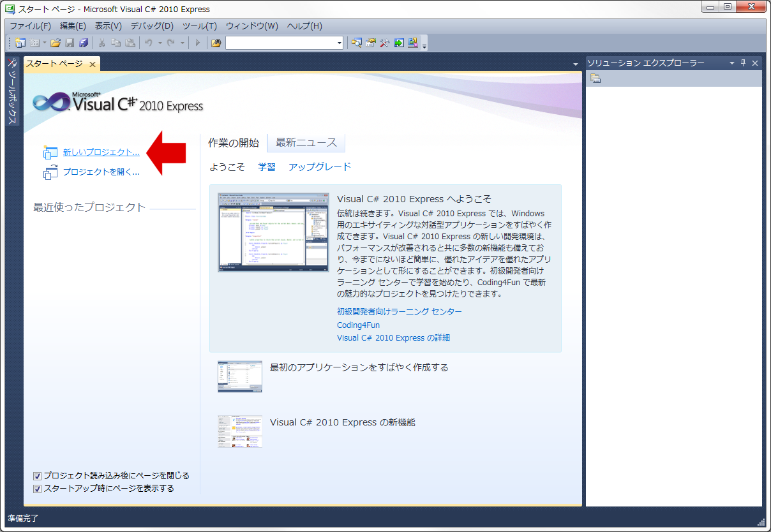
Task: Open the 編集(E) menu
Action: [73, 26]
